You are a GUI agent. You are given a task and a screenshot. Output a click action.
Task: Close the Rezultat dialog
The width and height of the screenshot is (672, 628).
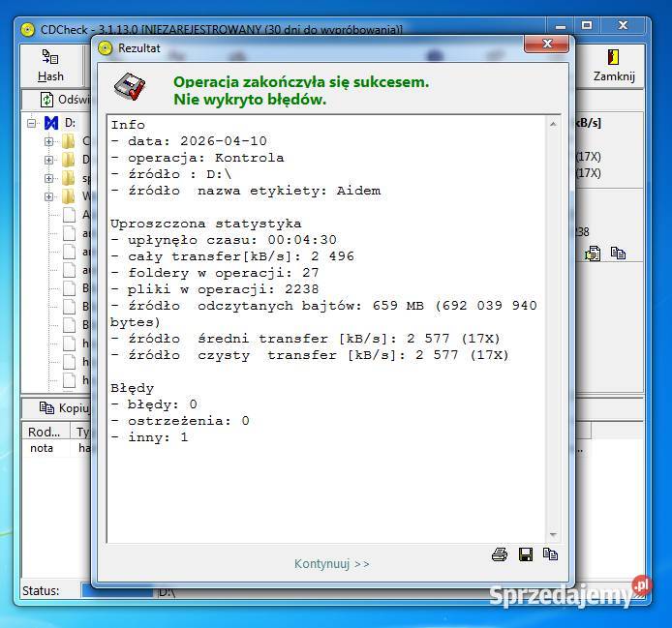pos(547,44)
